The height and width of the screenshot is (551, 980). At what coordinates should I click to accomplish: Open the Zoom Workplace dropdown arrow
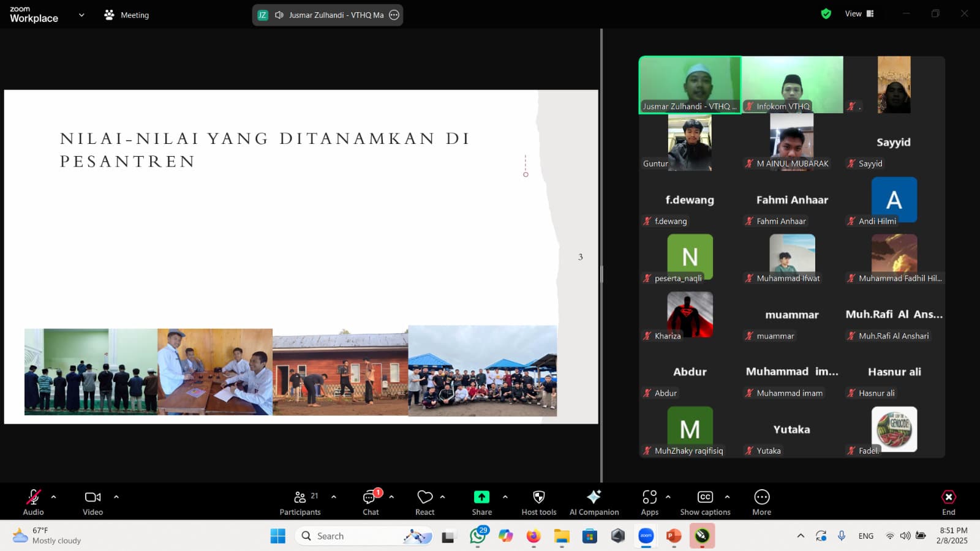tap(81, 15)
